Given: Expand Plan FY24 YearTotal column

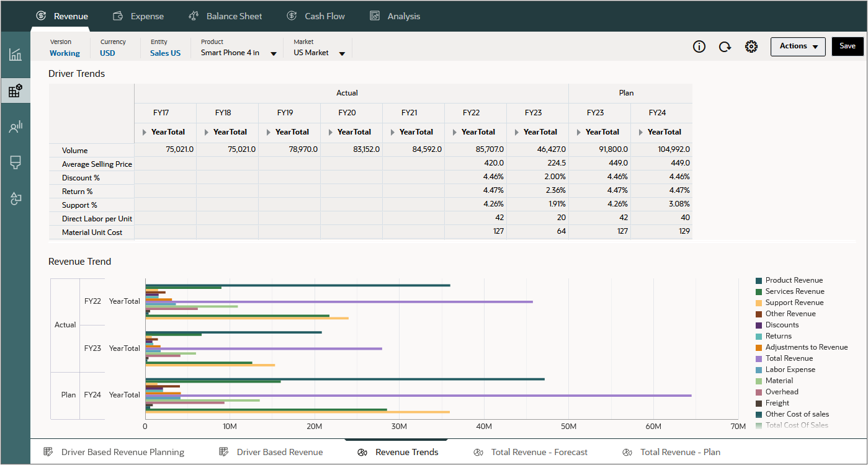Looking at the screenshot, I should point(642,132).
